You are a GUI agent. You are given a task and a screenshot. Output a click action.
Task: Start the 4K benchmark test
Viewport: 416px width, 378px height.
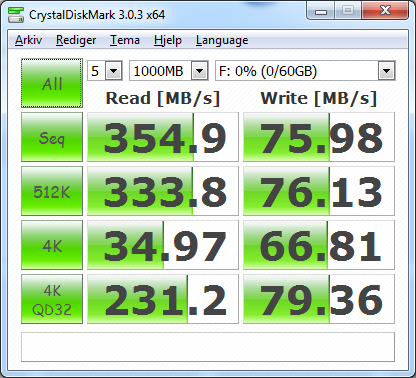[x=52, y=245]
